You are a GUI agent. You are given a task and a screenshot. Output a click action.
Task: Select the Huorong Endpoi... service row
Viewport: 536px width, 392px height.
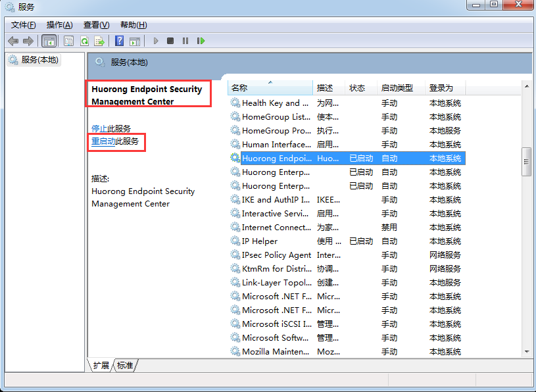click(x=348, y=159)
